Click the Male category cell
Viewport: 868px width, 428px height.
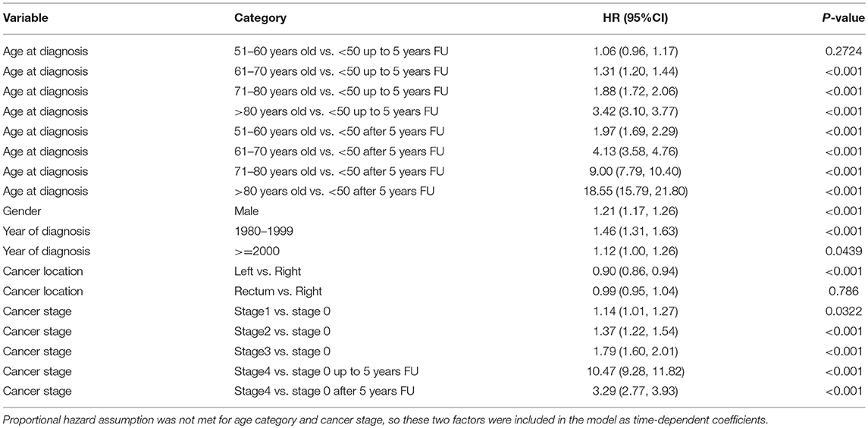pos(246,211)
